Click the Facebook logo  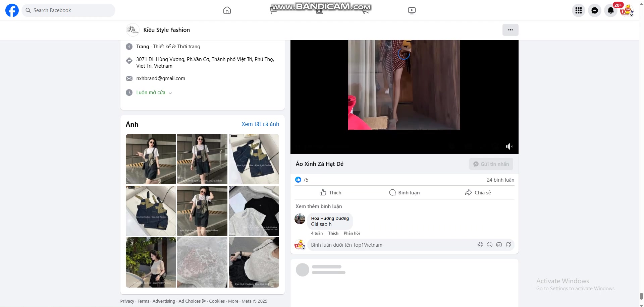click(12, 10)
